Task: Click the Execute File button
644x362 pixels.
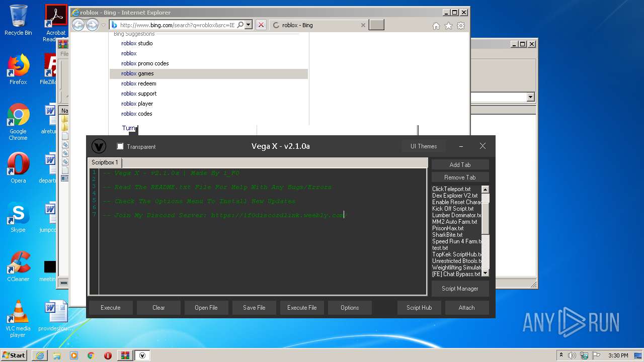Action: tap(302, 308)
